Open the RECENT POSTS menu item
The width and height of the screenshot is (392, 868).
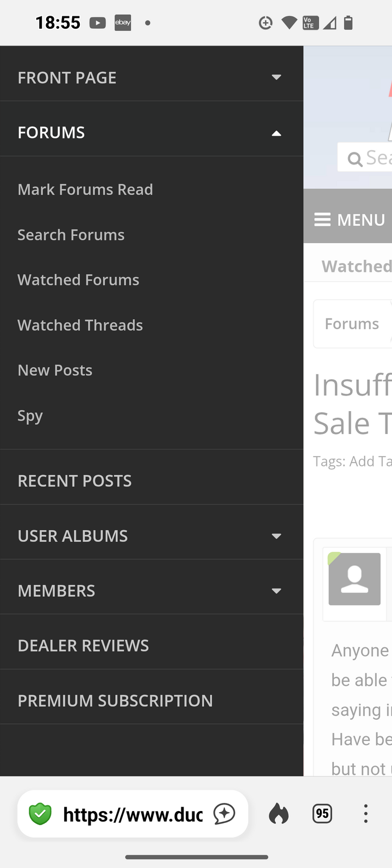coord(75,481)
